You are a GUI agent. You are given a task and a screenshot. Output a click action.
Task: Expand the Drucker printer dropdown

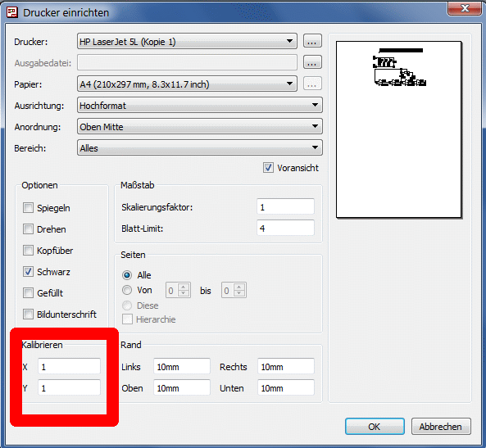click(187, 41)
